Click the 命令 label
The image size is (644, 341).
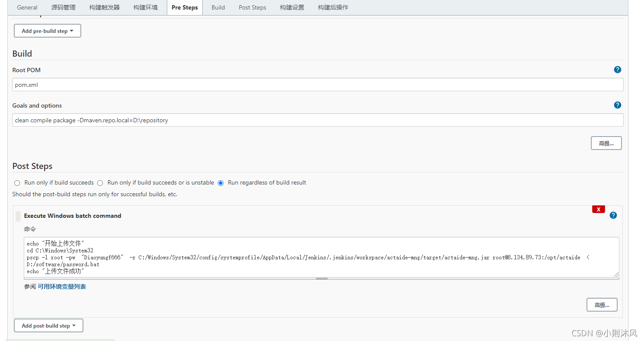(30, 229)
